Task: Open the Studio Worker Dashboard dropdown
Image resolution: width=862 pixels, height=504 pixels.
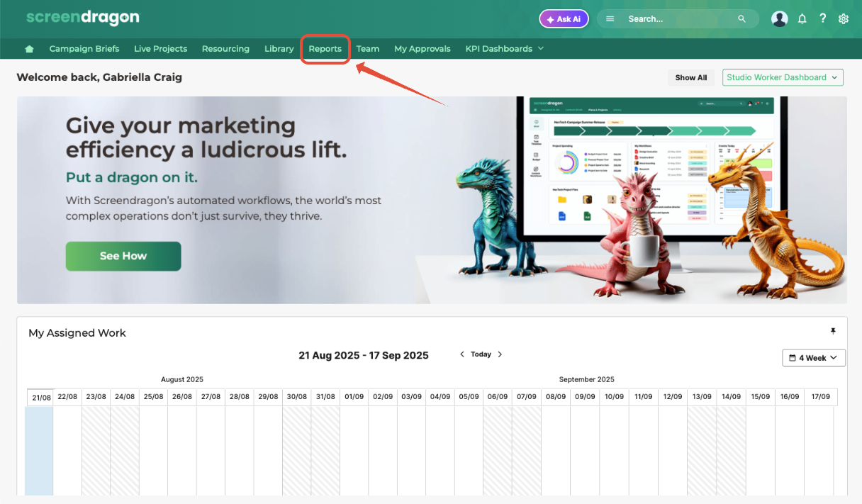Action: (783, 78)
